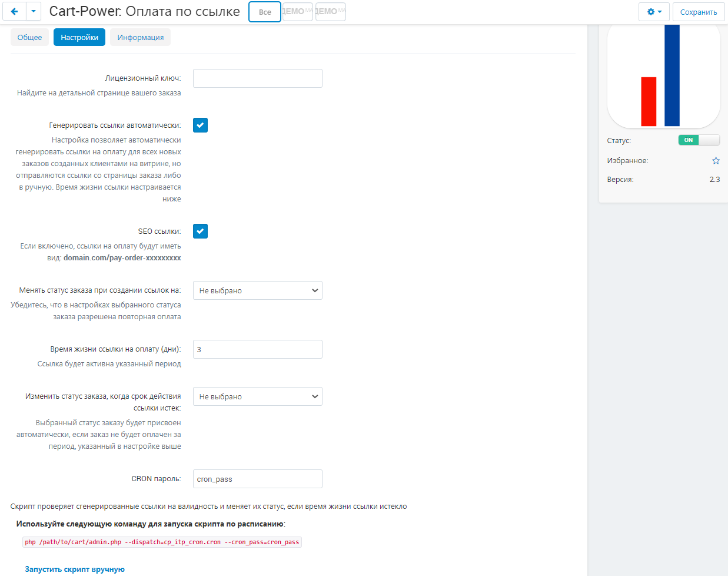Viewport: 728px width, 576px height.
Task: Click the Версия label in the sidebar
Action: [x=620, y=180]
